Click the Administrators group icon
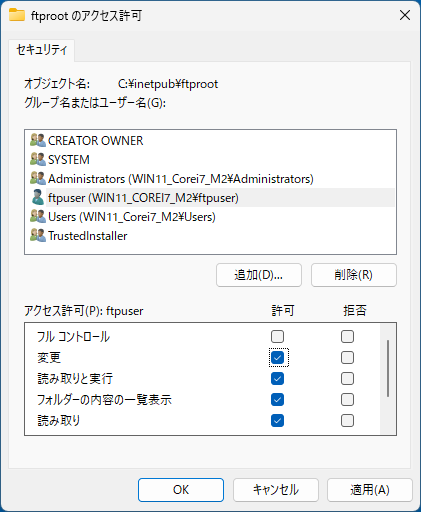Image resolution: width=421 pixels, height=512 pixels. coord(38,178)
